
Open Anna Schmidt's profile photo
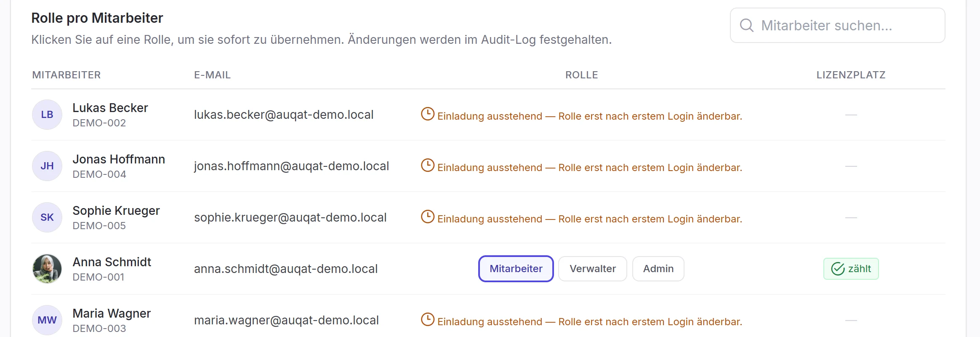pos(47,269)
